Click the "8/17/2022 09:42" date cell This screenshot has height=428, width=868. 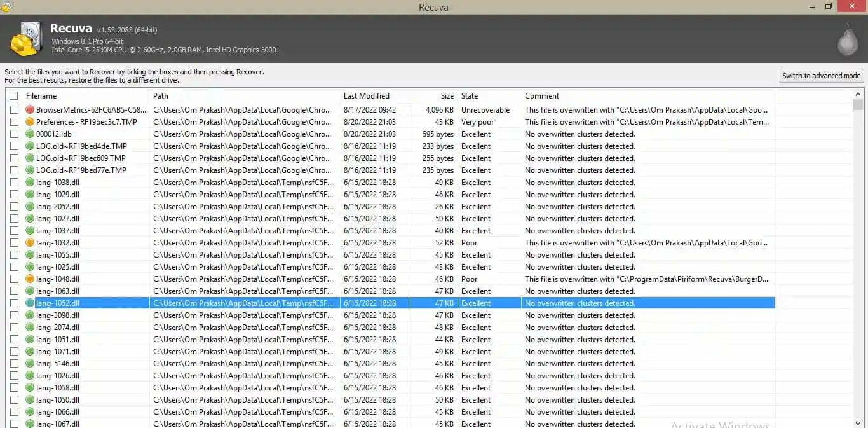[x=370, y=110]
